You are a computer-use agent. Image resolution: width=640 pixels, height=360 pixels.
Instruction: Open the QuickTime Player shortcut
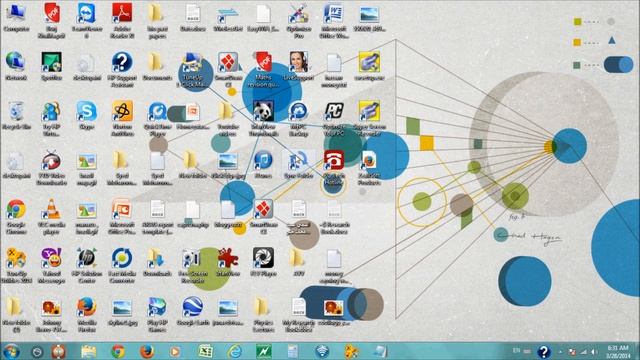click(157, 118)
